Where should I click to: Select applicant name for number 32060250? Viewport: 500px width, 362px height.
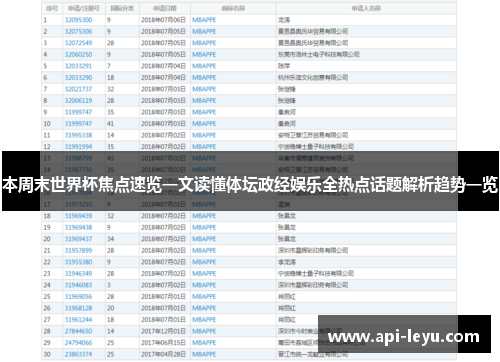click(x=319, y=54)
